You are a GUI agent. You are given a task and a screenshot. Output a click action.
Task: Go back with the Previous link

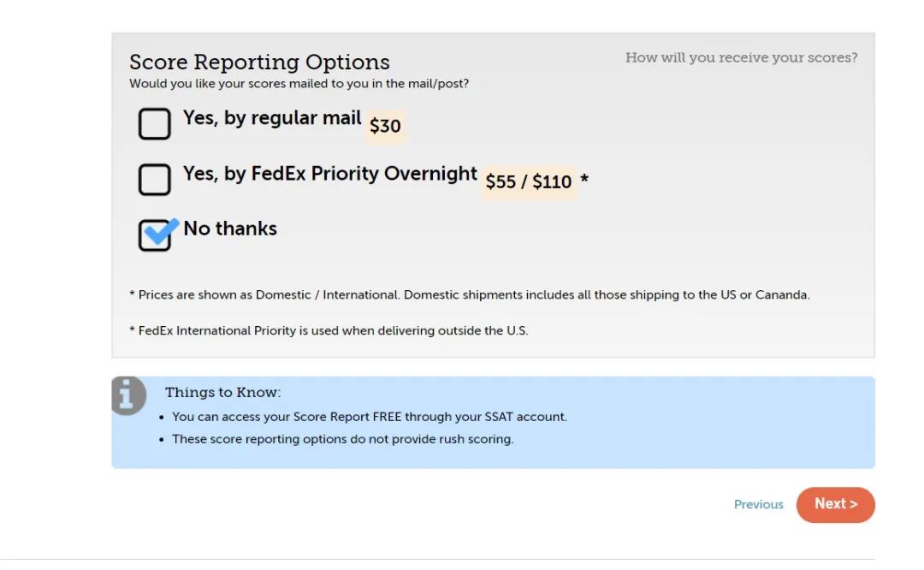pyautogui.click(x=758, y=505)
